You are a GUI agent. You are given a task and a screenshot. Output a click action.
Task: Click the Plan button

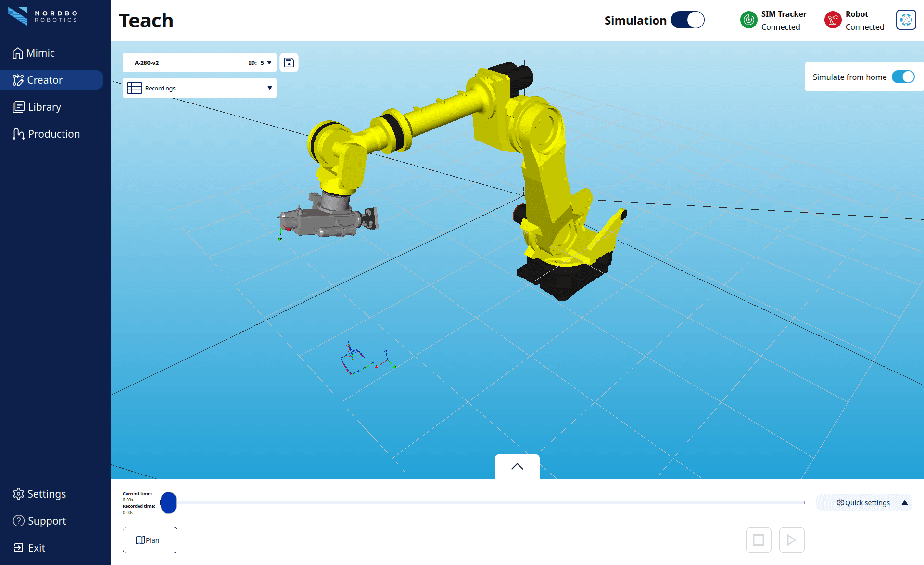click(150, 540)
